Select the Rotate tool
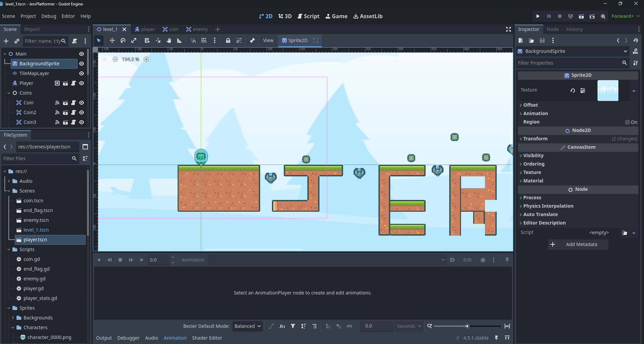 pos(123,40)
